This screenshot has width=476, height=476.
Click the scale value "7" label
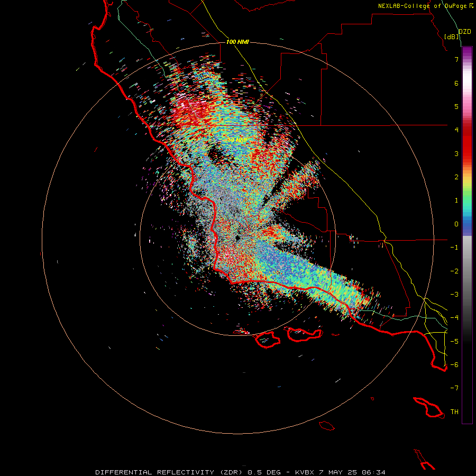pyautogui.click(x=456, y=59)
